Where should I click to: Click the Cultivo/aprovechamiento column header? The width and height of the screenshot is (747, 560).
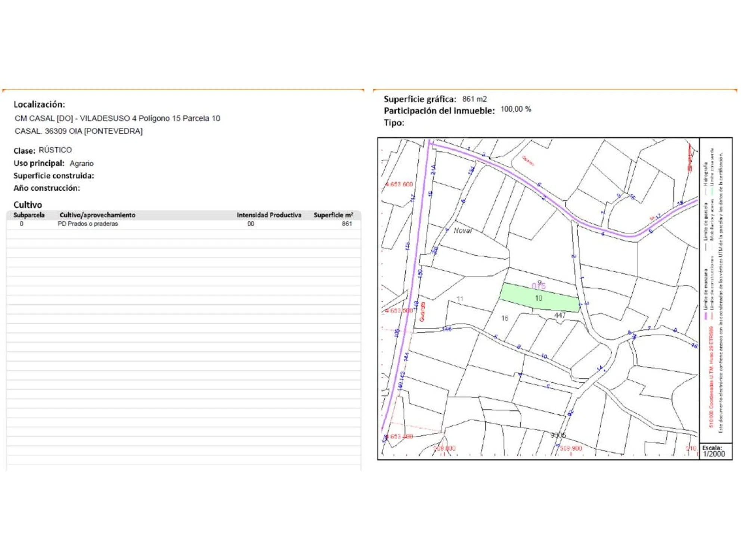coord(97,215)
